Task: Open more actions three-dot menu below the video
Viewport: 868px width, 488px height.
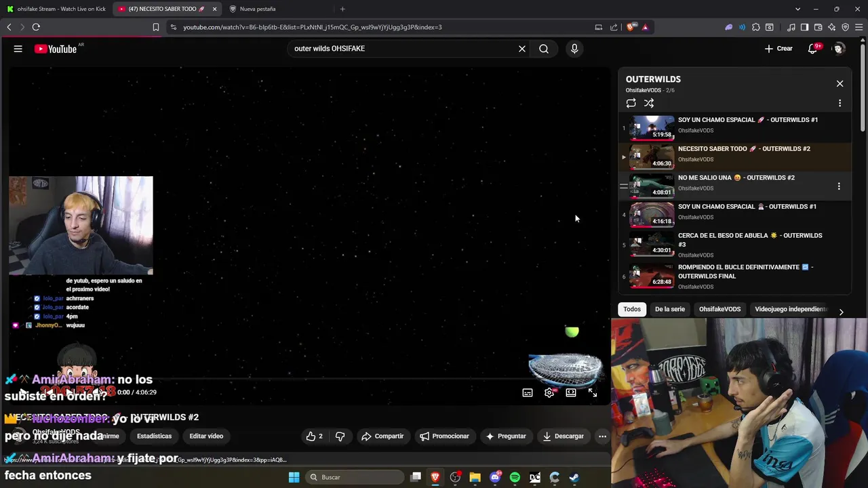Action: pyautogui.click(x=602, y=436)
